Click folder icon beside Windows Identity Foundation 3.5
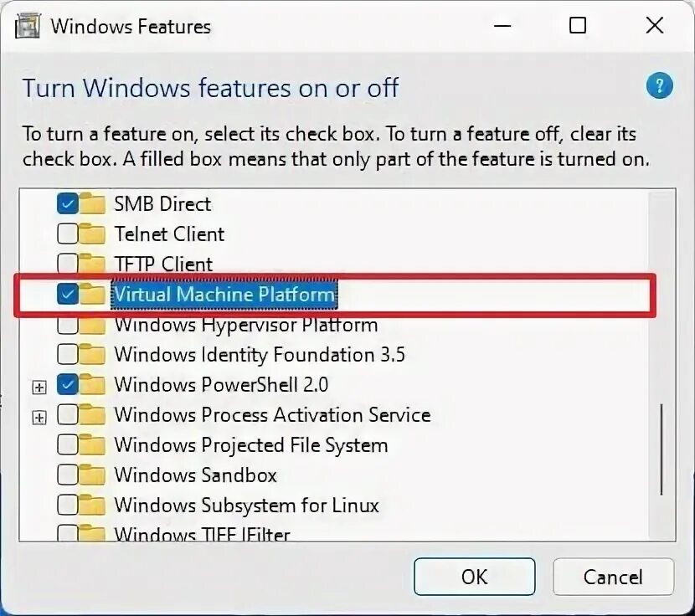Image resolution: width=695 pixels, height=616 pixels. pos(93,354)
